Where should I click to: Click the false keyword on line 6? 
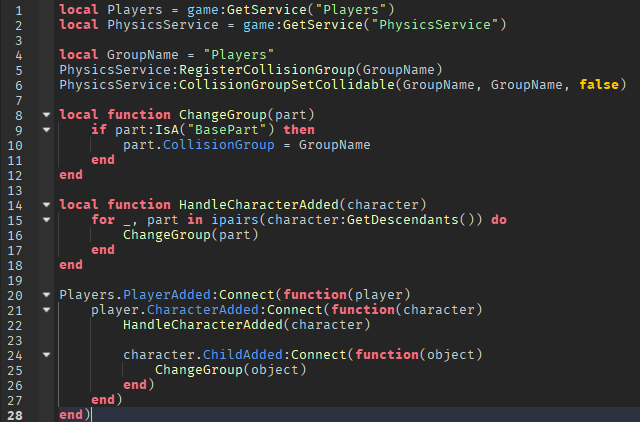599,85
